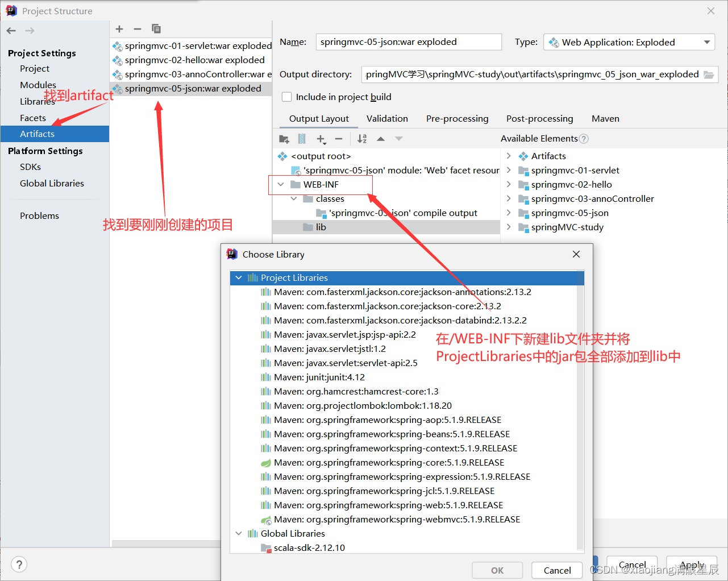Viewport: 728px width, 581px height.
Task: Sort elements by names and types
Action: point(362,139)
